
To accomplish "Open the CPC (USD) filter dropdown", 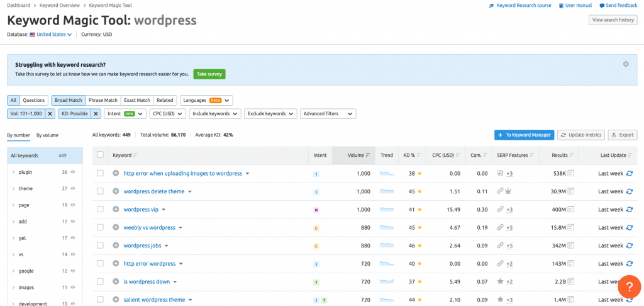I will 167,114.
